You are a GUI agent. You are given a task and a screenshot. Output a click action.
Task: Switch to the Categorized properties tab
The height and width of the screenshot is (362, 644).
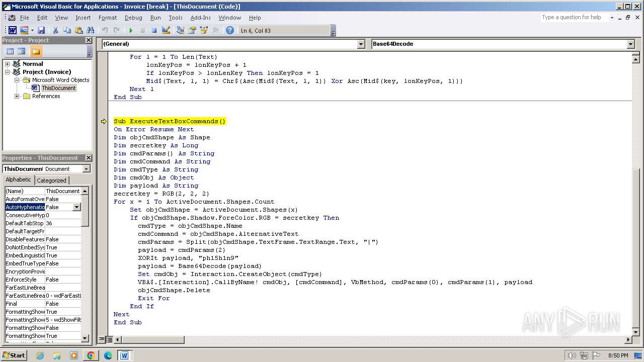[51, 180]
